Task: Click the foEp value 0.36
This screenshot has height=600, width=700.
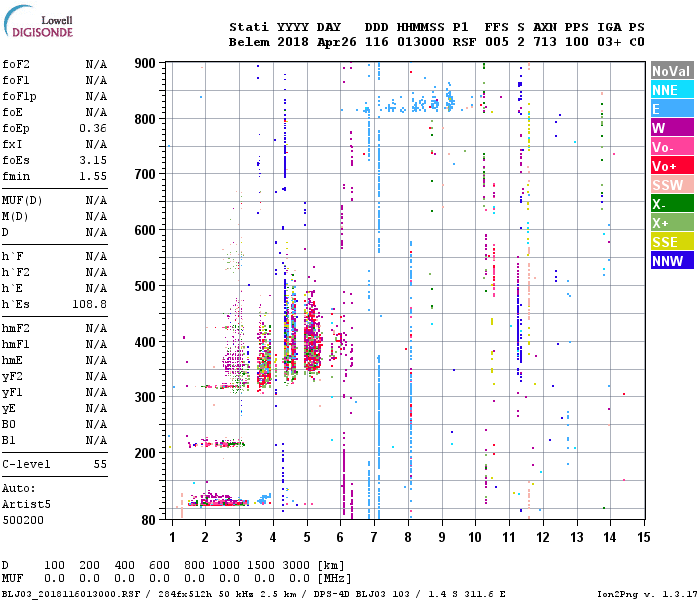Action: click(93, 128)
